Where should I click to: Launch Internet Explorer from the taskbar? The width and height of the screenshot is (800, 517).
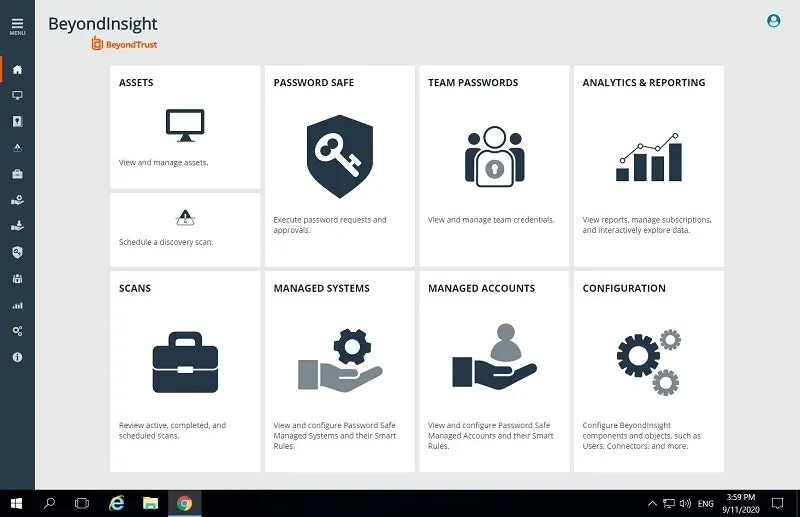[116, 504]
